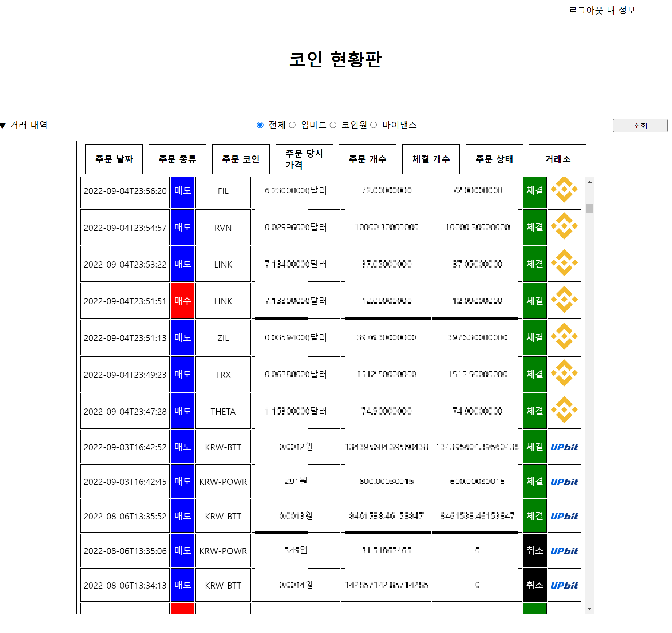The width and height of the screenshot is (672, 633).
Task: Click KRW-BTT in 2022-08-06T13:34:13 row
Action: (x=223, y=586)
